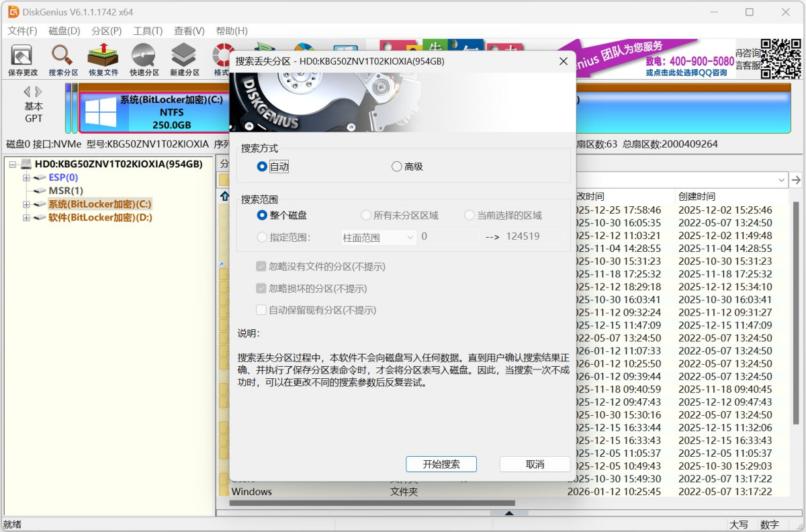
Task: Collapse the HD0 disk tree node
Action: (13, 165)
